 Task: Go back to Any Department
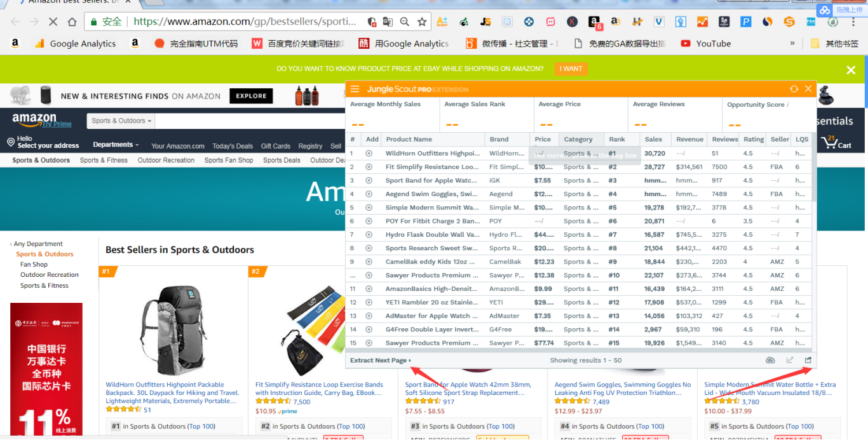(x=38, y=244)
